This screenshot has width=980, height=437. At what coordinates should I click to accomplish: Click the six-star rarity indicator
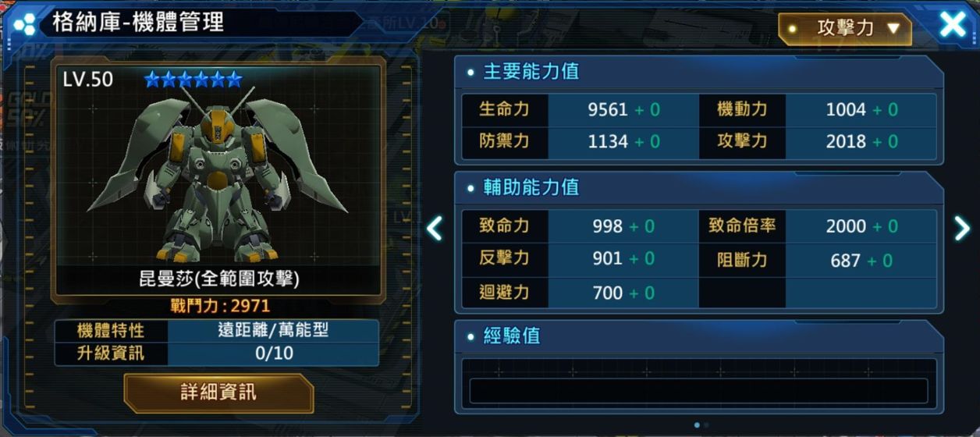pyautogui.click(x=193, y=79)
